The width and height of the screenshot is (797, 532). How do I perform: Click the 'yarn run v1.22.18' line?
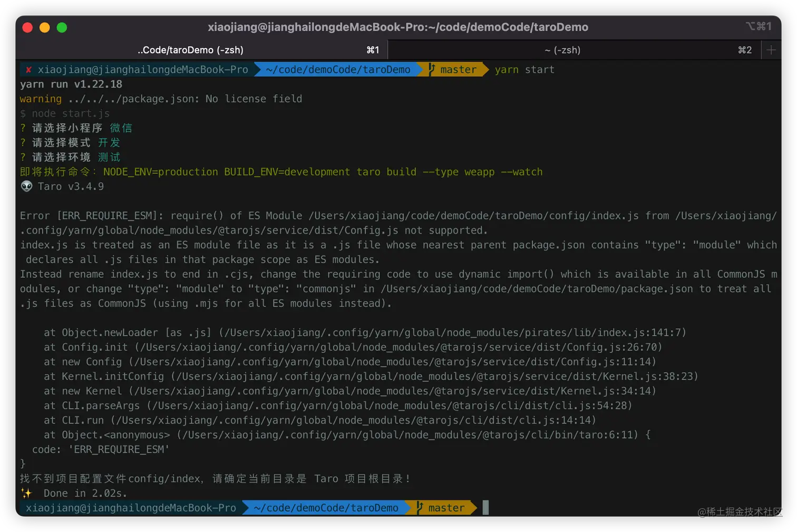coord(71,84)
